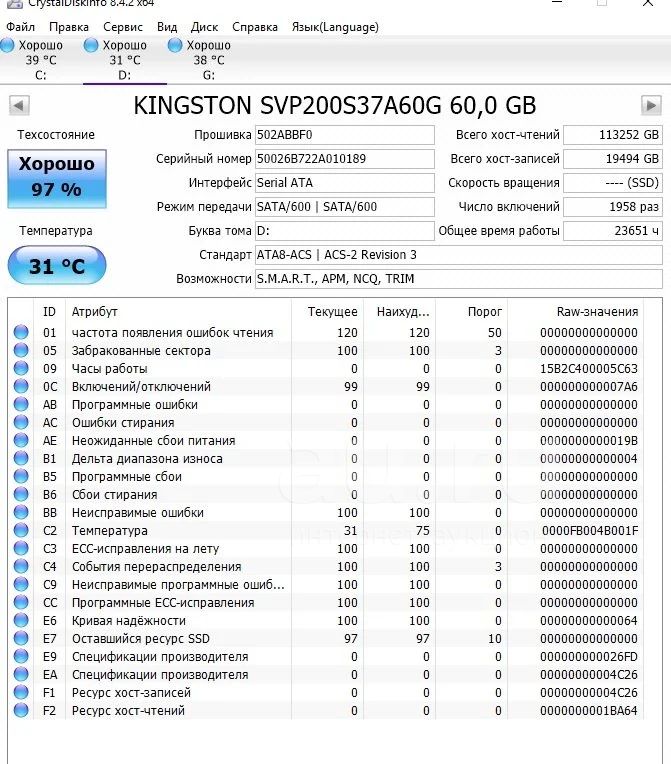The height and width of the screenshot is (764, 671).
Task: Open the Язык(Language) menu
Action: (335, 27)
